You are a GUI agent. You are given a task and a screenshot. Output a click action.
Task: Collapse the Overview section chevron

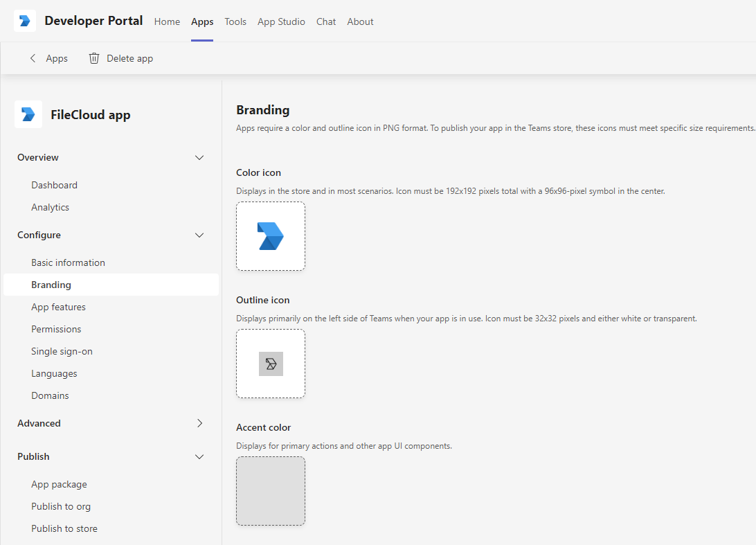coord(199,157)
